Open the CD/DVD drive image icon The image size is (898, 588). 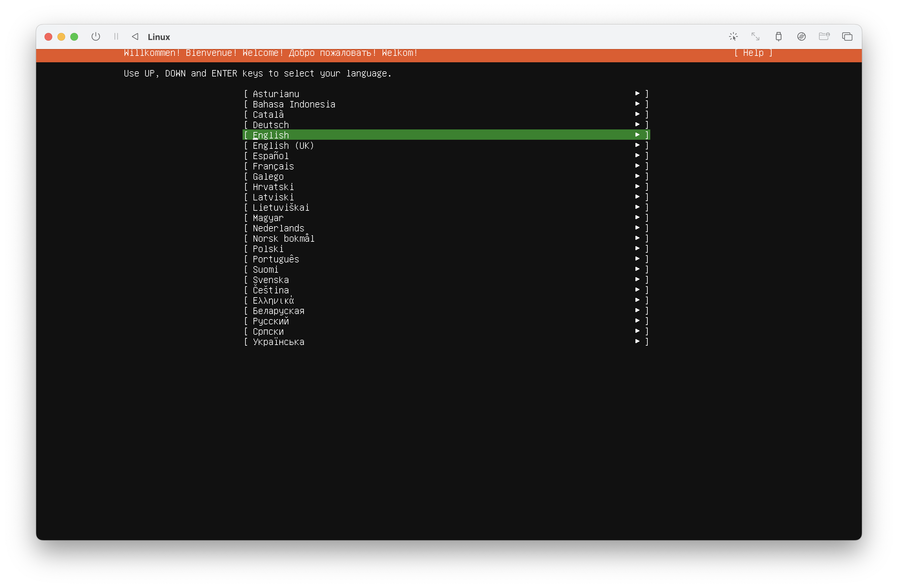802,36
